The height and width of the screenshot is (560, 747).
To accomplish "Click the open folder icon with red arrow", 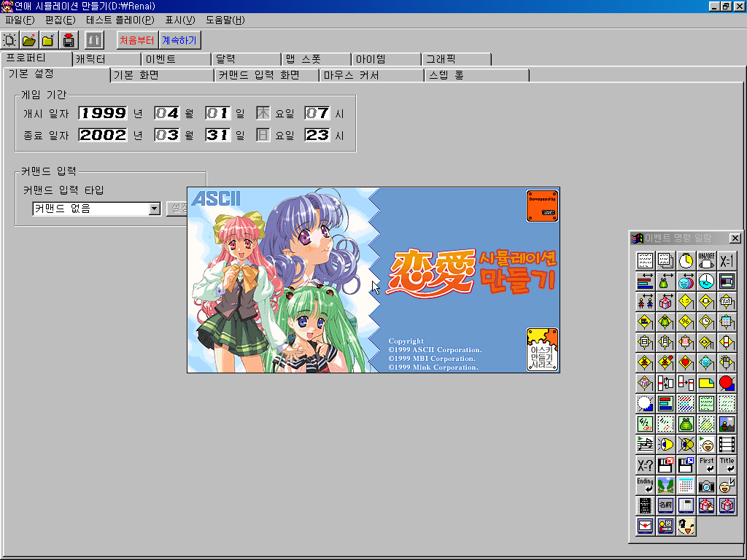I will point(29,40).
